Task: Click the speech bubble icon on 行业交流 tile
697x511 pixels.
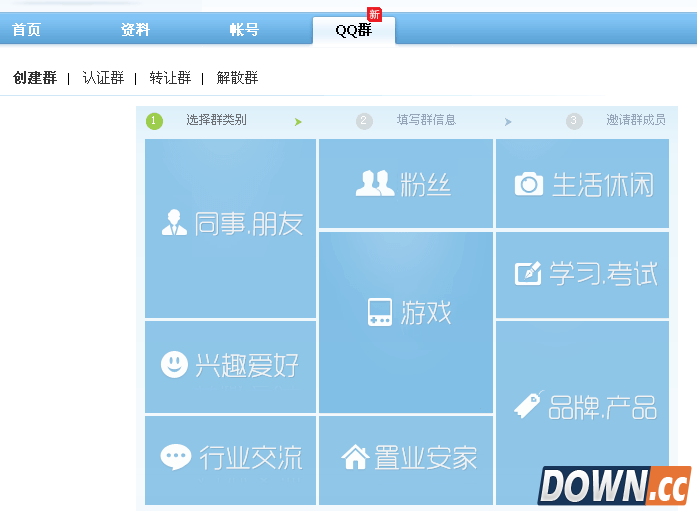Action: tap(176, 457)
